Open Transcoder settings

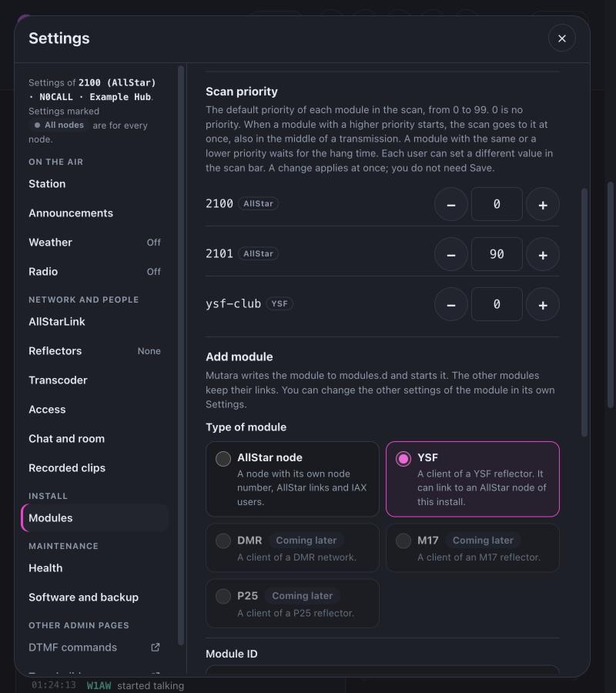pyautogui.click(x=95, y=380)
